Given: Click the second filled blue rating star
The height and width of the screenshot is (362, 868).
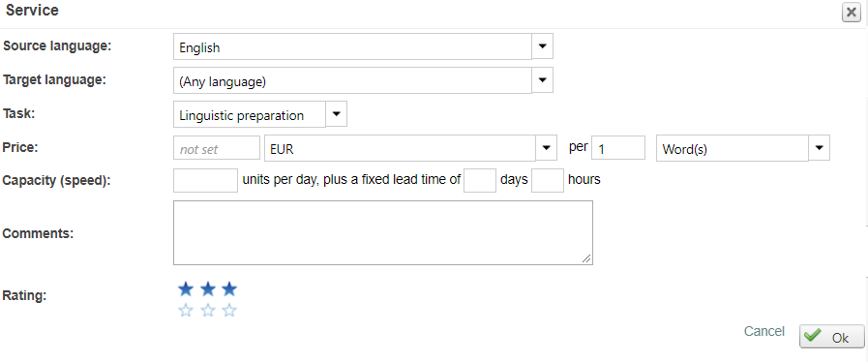Looking at the screenshot, I should (x=208, y=289).
